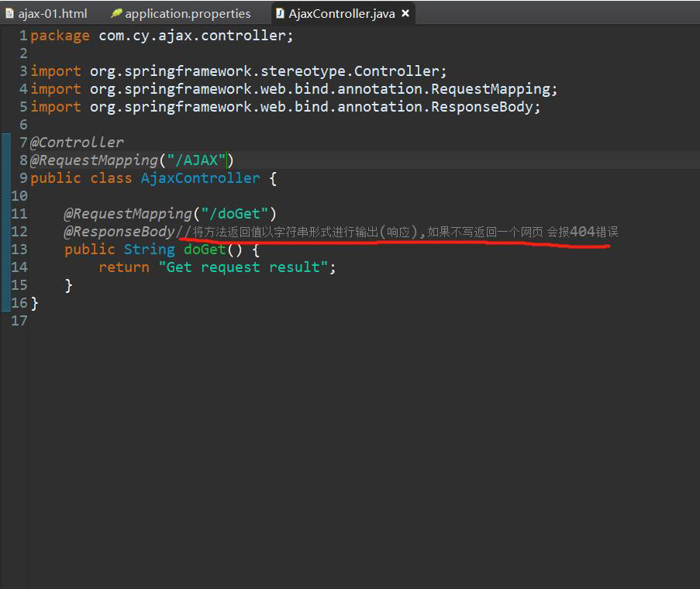700x589 pixels.
Task: Place cursor in the "/AJAX" string
Action: point(196,160)
